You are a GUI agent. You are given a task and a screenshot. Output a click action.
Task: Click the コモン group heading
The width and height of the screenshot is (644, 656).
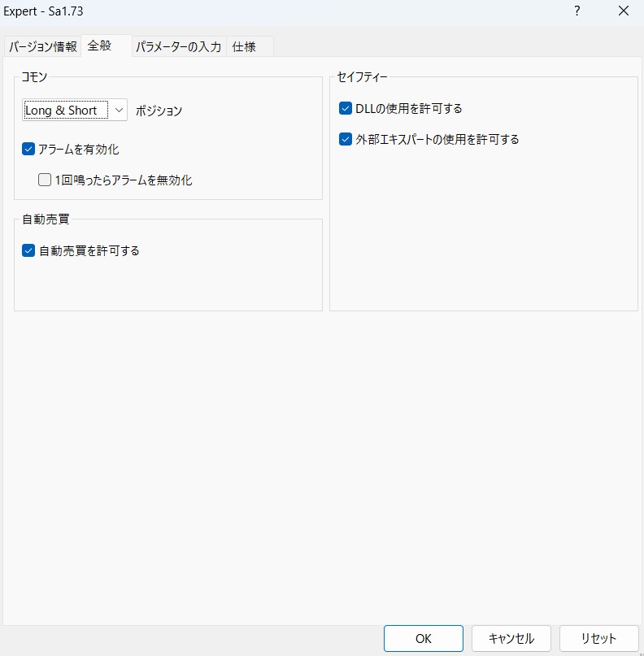click(35, 77)
